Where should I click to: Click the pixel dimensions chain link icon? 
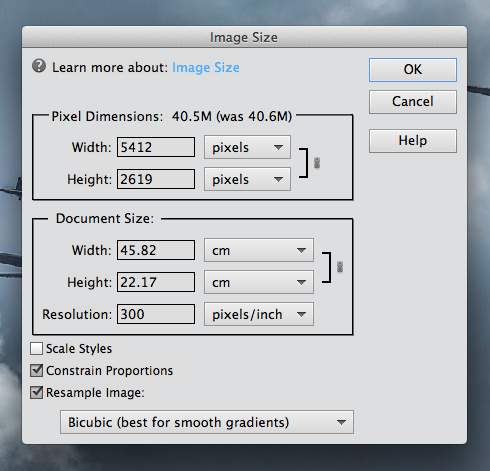click(x=317, y=163)
